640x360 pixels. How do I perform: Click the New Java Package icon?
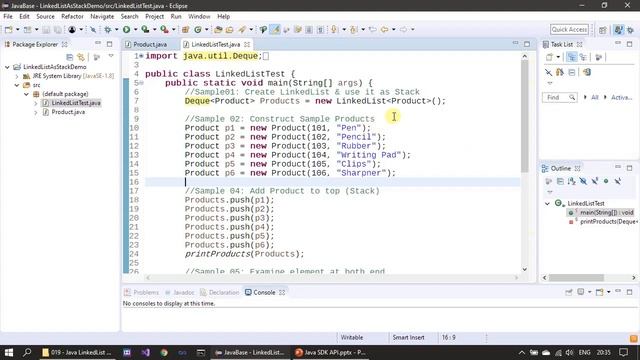[185, 29]
